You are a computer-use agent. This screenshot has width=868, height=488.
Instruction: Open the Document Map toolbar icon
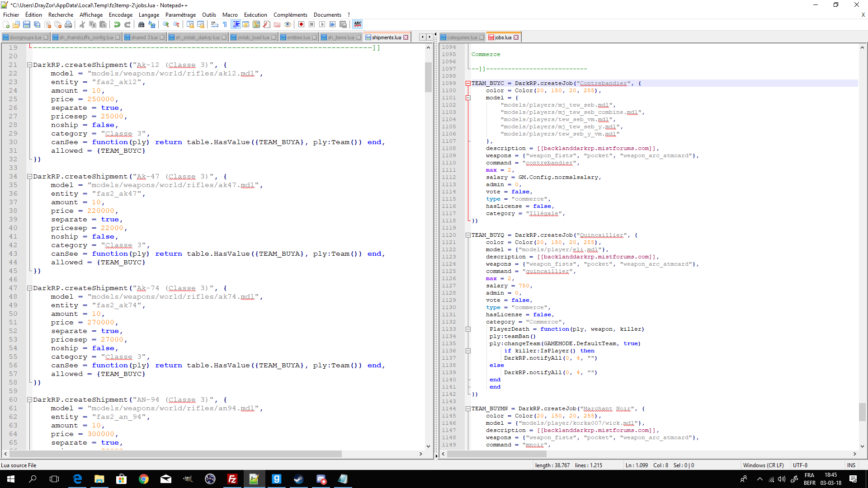click(x=256, y=24)
